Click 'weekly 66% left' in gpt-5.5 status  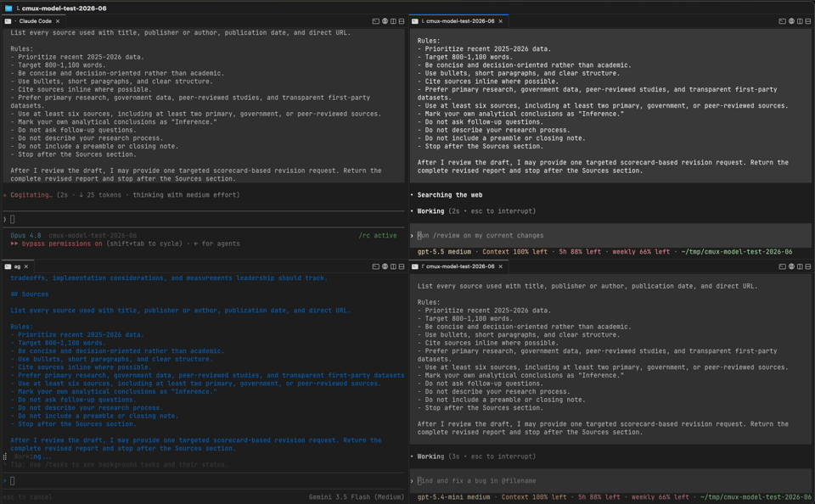[641, 251]
